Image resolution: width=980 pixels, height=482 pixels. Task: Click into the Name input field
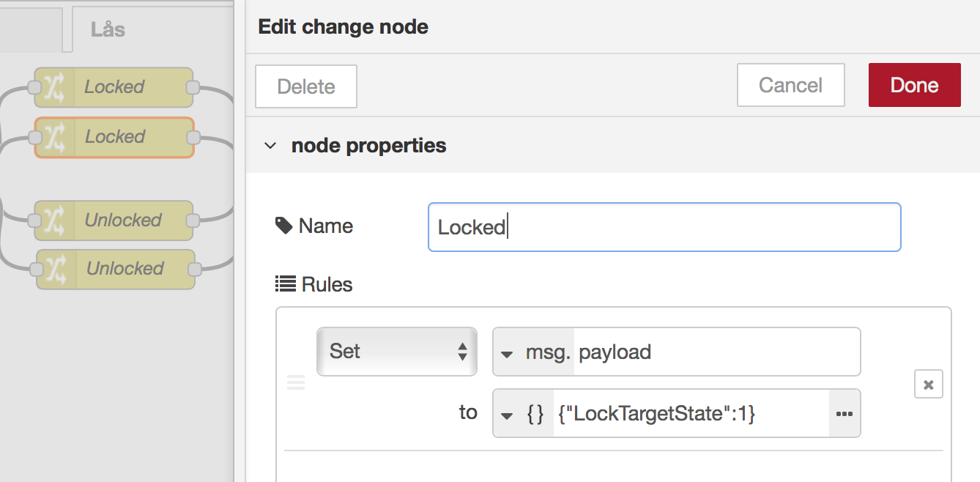tap(664, 227)
